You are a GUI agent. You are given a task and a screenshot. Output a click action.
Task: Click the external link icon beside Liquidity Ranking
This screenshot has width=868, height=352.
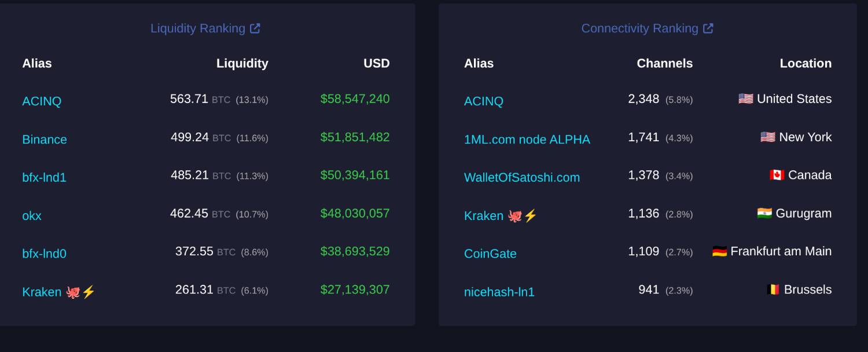[x=255, y=28]
